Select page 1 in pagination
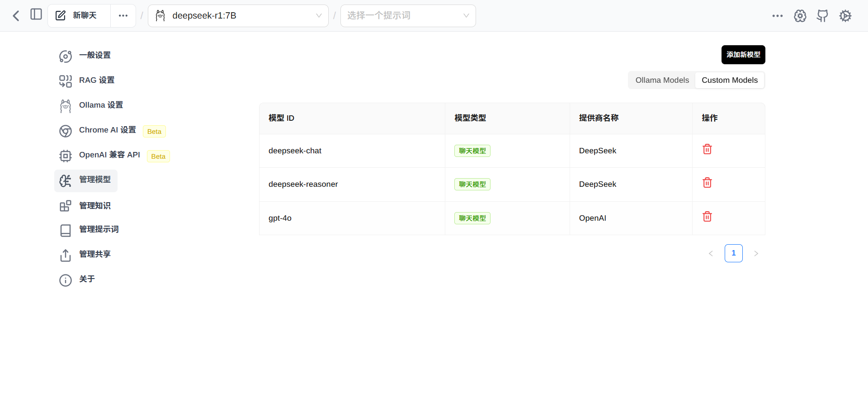This screenshot has height=393, width=868. tap(733, 253)
